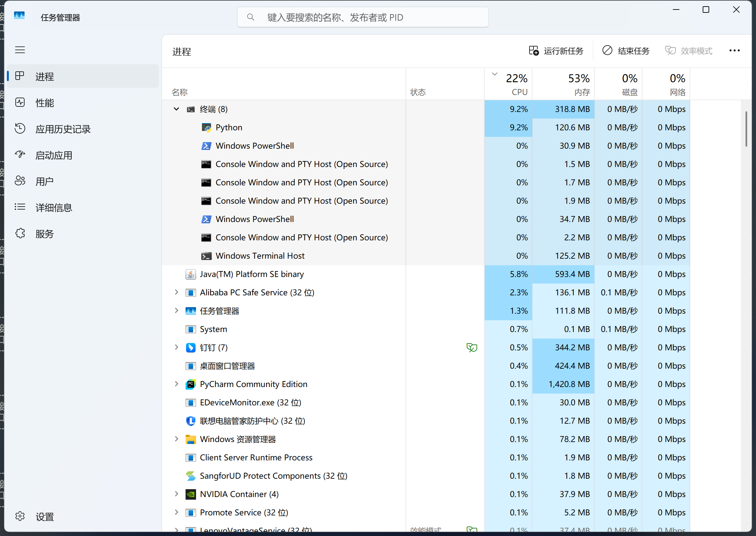756x536 pixels.
Task: Click the 启动应用 startup gauge icon
Action: 20,155
